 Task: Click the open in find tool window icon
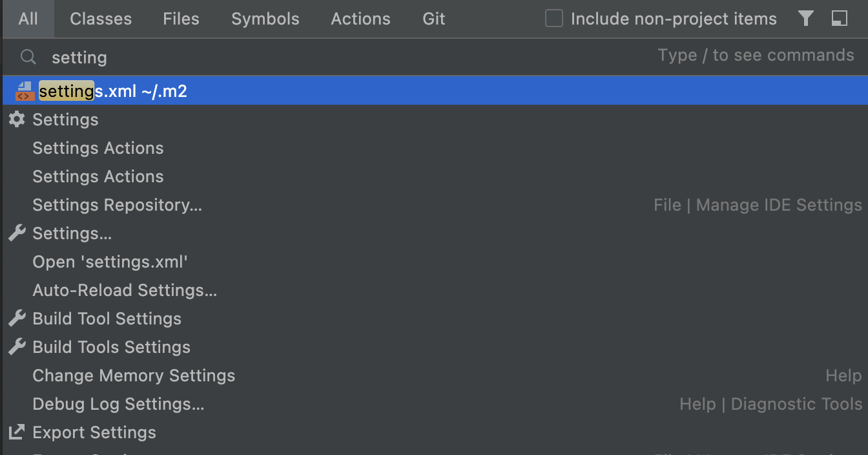839,19
